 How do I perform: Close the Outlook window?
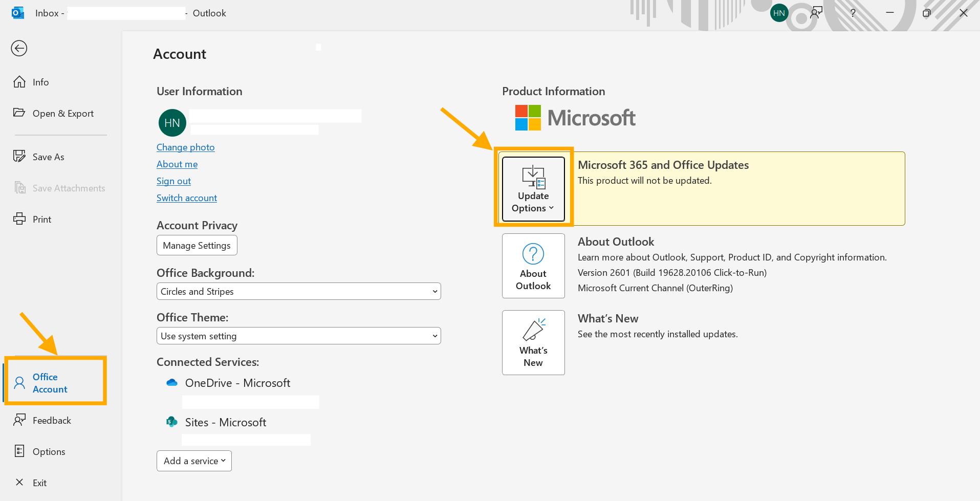(963, 13)
